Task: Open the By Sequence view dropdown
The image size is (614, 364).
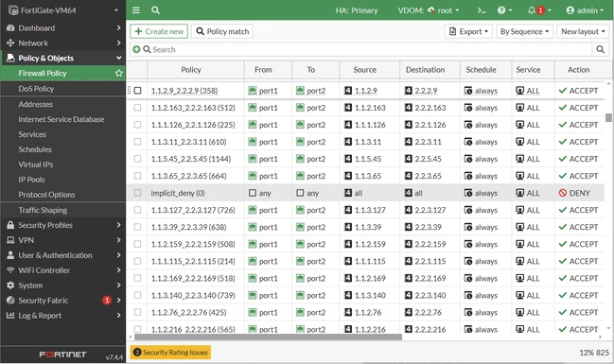Action: [524, 31]
